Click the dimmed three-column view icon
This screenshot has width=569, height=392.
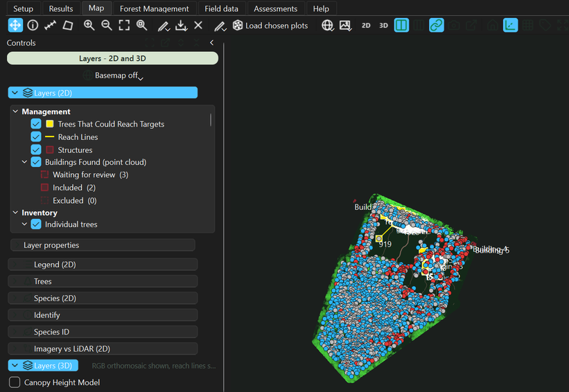(419, 26)
